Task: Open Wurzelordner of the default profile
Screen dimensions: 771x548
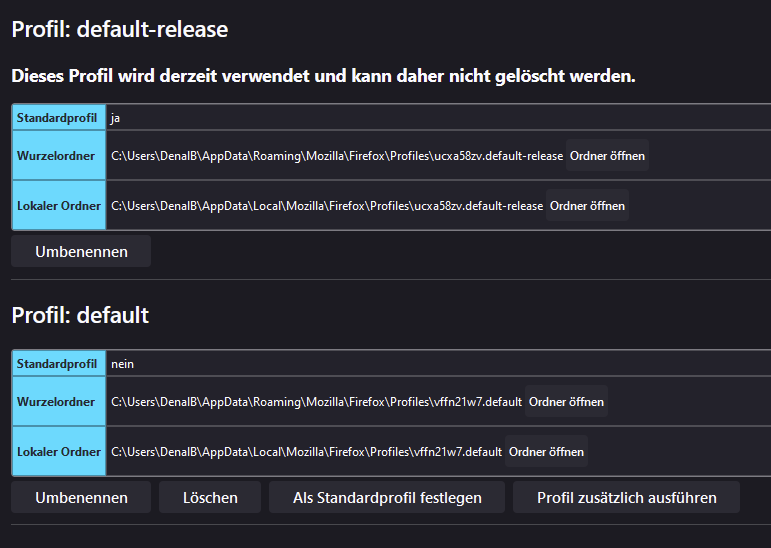Action: [566, 402]
